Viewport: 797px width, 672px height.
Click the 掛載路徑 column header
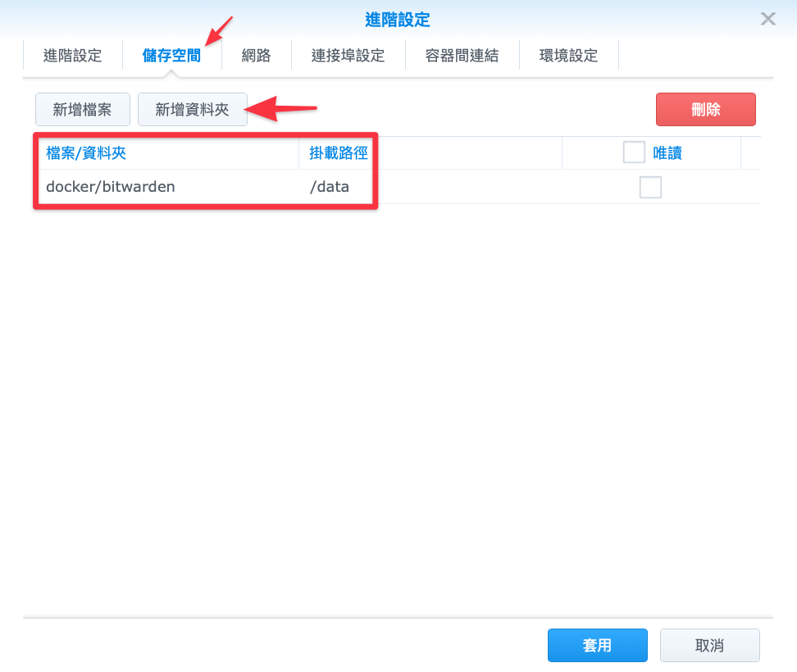(x=430, y=153)
